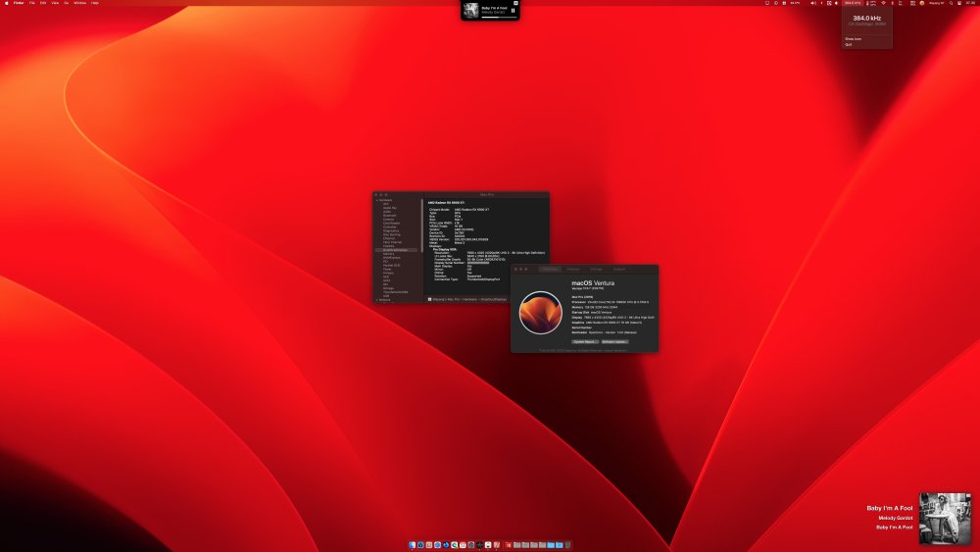Select Ethernet in hardware sidebar

(x=389, y=238)
